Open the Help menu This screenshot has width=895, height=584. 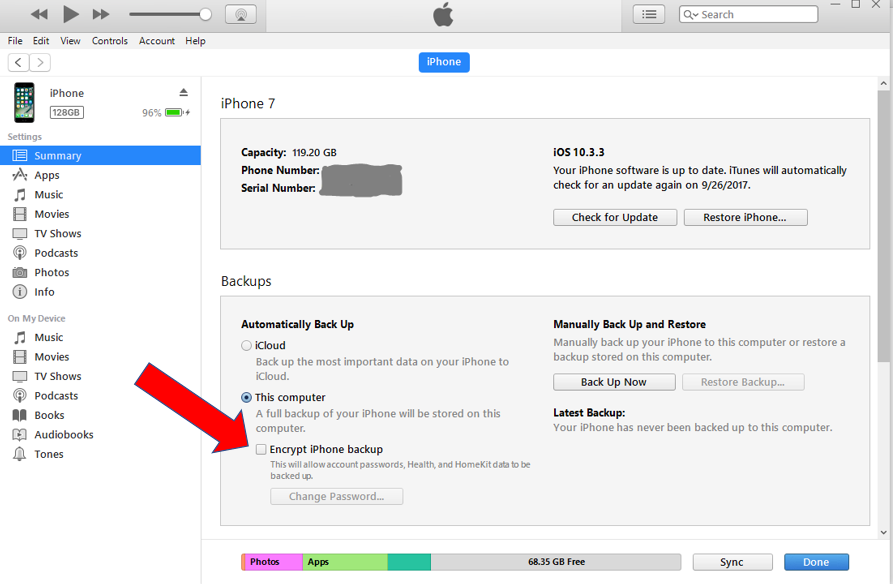[x=195, y=41]
